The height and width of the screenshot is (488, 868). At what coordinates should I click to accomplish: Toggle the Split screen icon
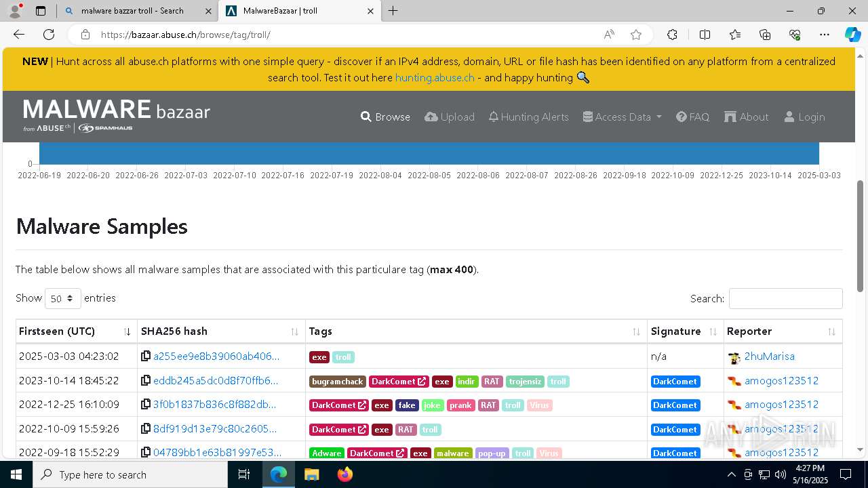click(705, 35)
